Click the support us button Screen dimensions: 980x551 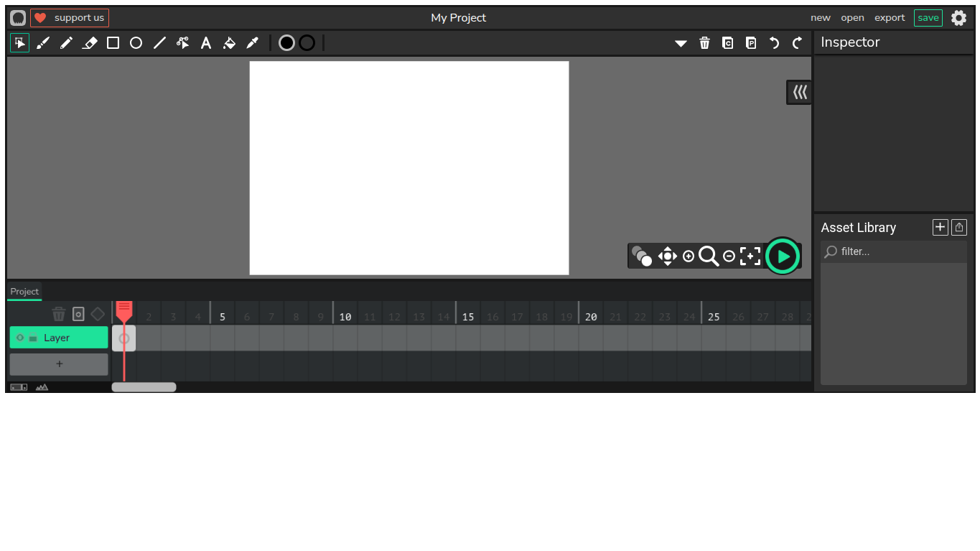tap(70, 18)
